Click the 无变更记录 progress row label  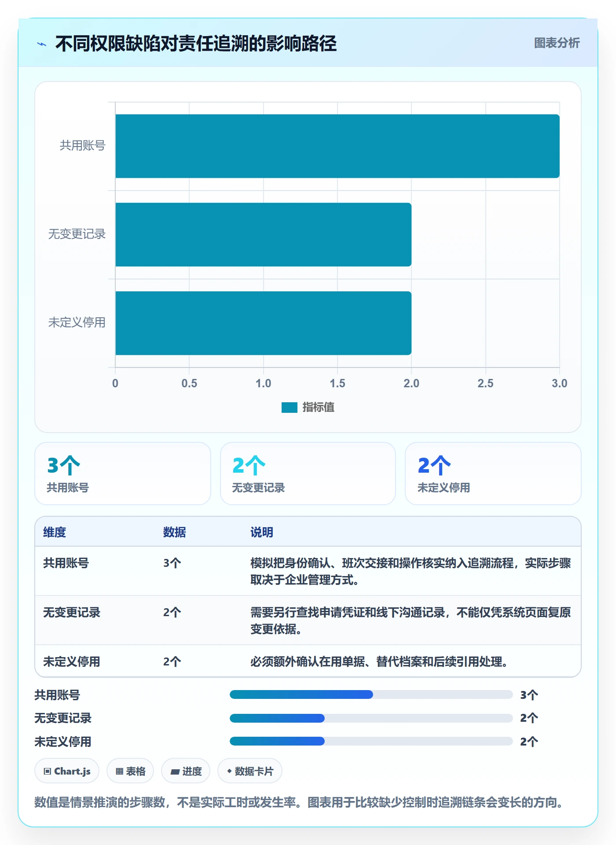(63, 718)
